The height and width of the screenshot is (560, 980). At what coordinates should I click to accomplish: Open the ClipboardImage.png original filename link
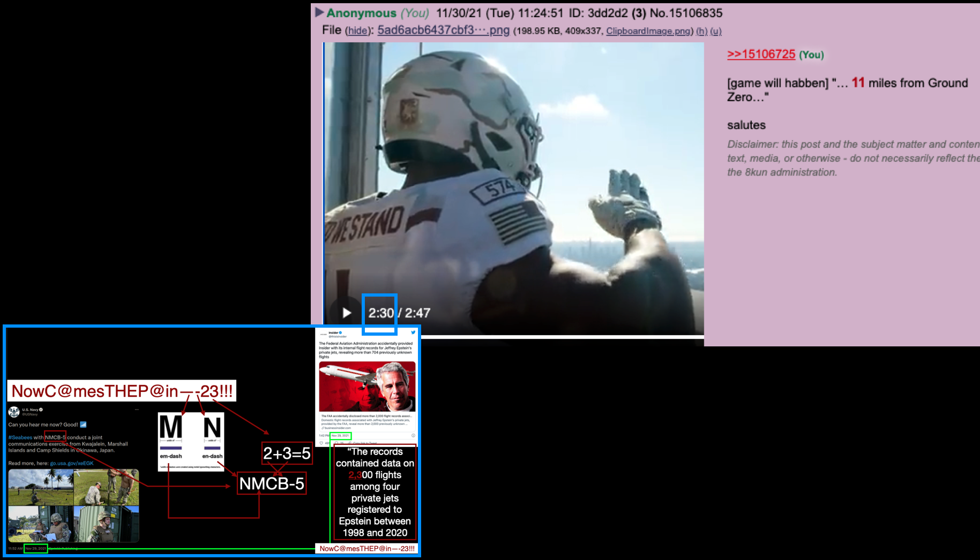(x=648, y=31)
